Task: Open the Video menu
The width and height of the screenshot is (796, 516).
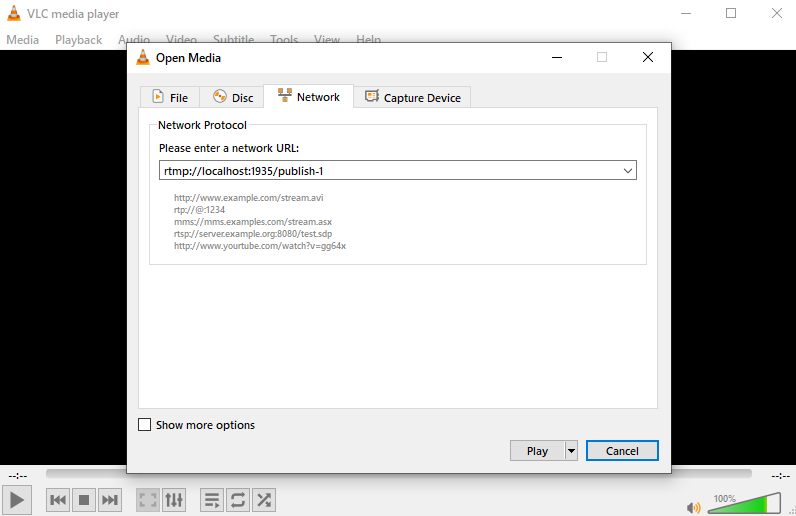Action: (181, 39)
